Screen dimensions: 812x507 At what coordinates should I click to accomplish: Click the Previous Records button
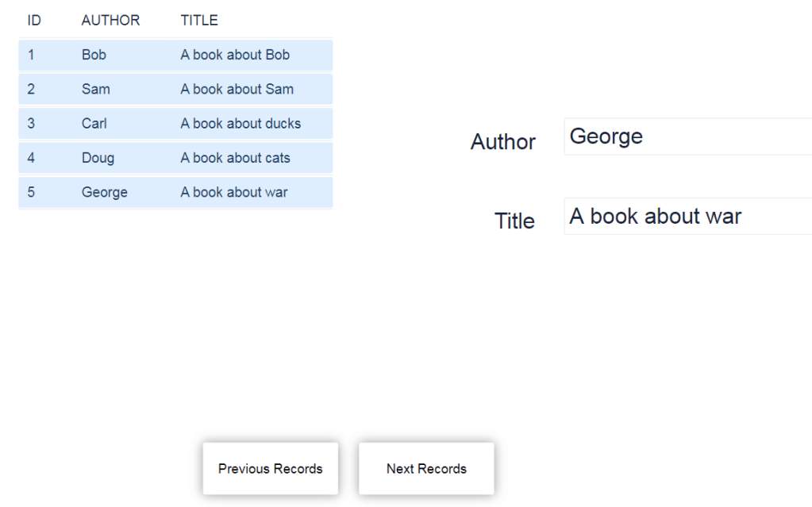coord(270,469)
